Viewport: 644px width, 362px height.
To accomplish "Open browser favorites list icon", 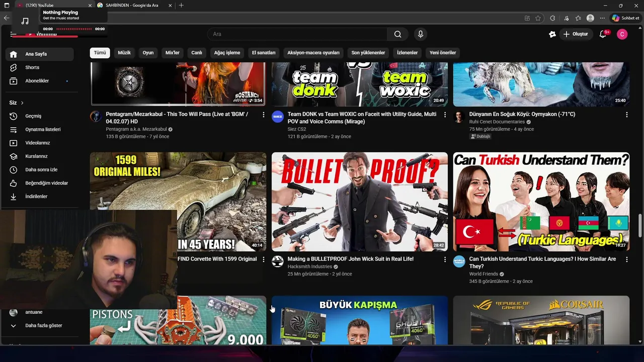I will click(x=578, y=18).
